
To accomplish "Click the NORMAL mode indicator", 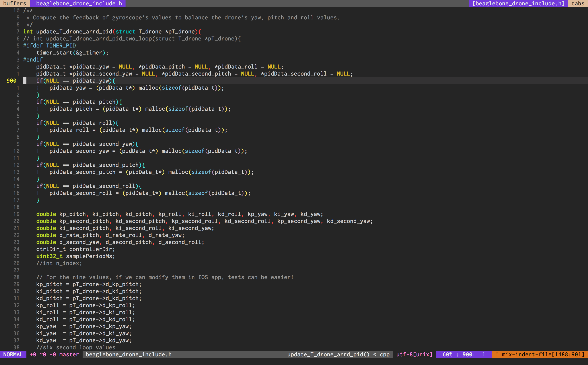I will [x=13, y=354].
